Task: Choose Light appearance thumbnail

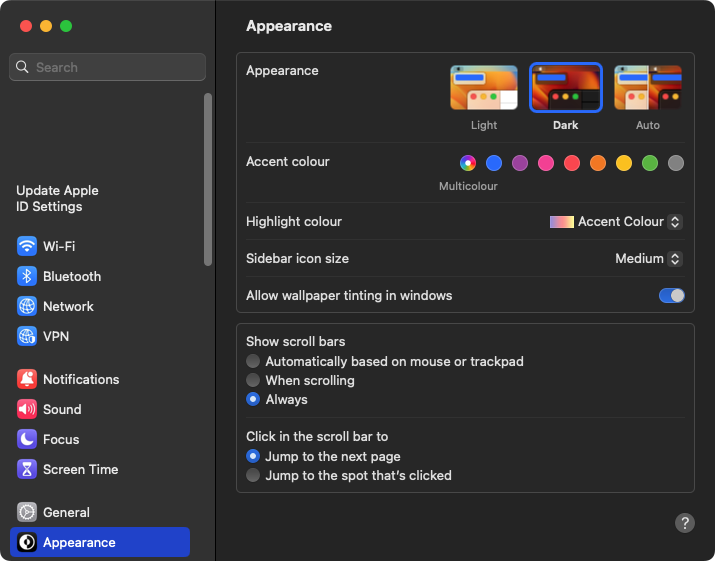Action: pos(484,88)
